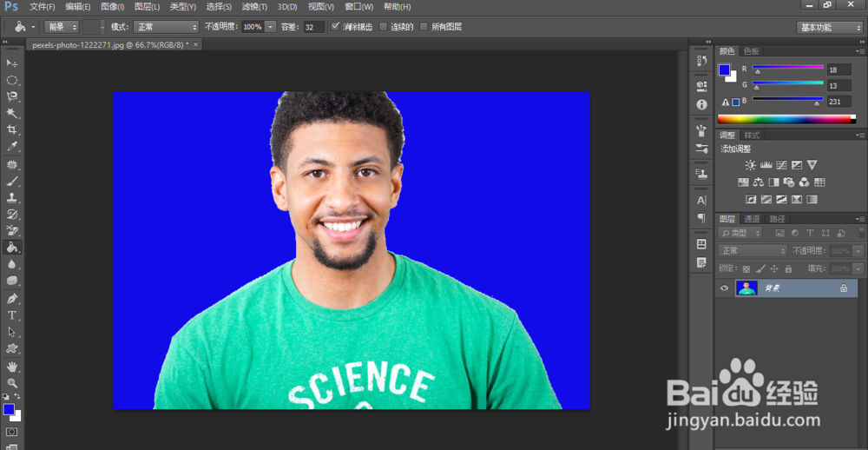Open the 文件(F) menu

42,7
